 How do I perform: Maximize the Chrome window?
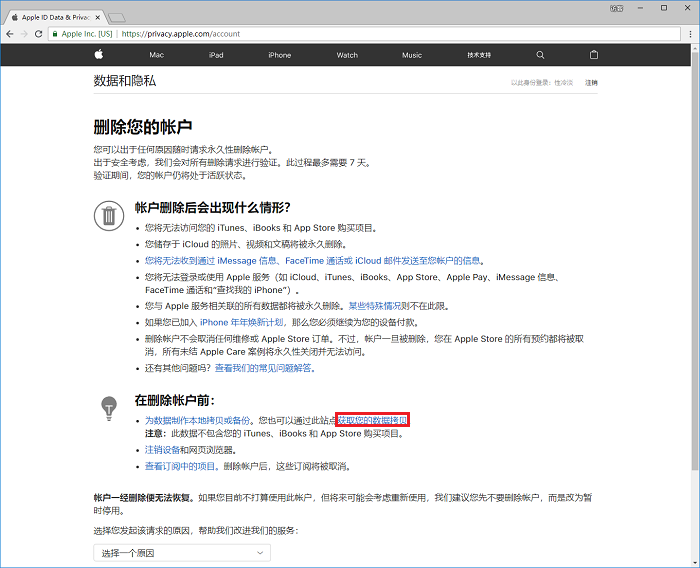664,8
